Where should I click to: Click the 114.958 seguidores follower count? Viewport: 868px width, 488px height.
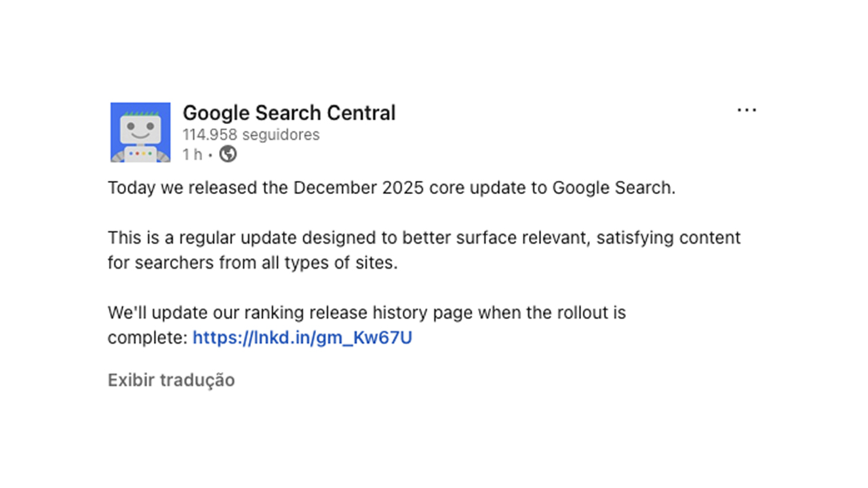click(x=251, y=135)
